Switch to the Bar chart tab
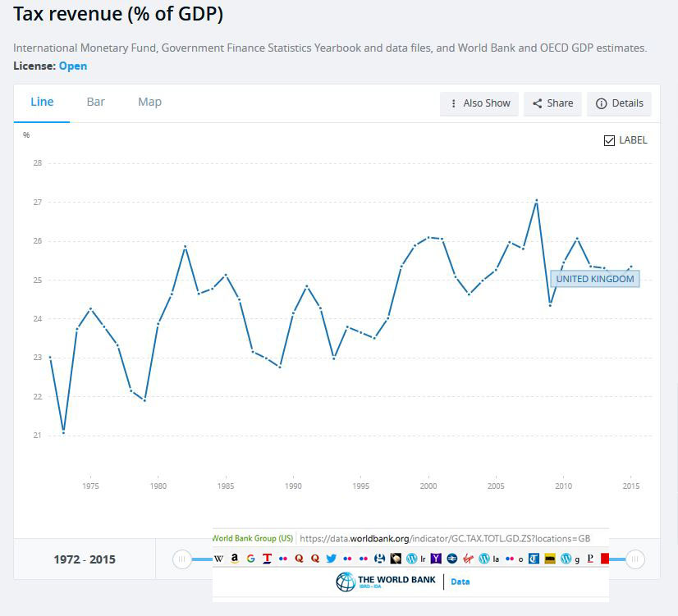This screenshot has width=678, height=616. click(x=96, y=102)
